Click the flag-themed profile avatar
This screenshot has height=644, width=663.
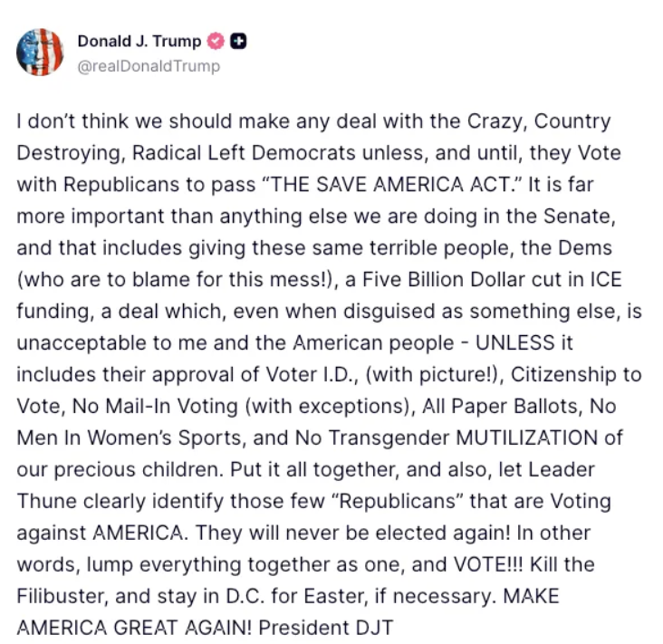pyautogui.click(x=40, y=52)
